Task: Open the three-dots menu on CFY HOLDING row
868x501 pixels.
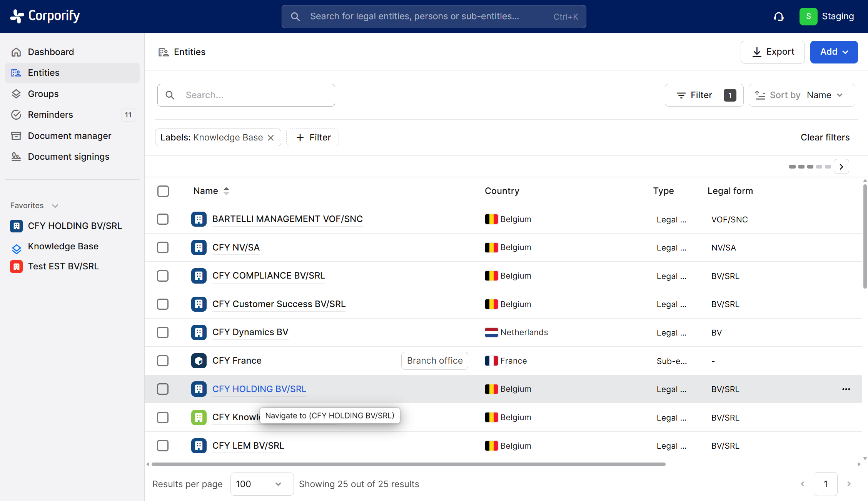Action: click(x=846, y=389)
